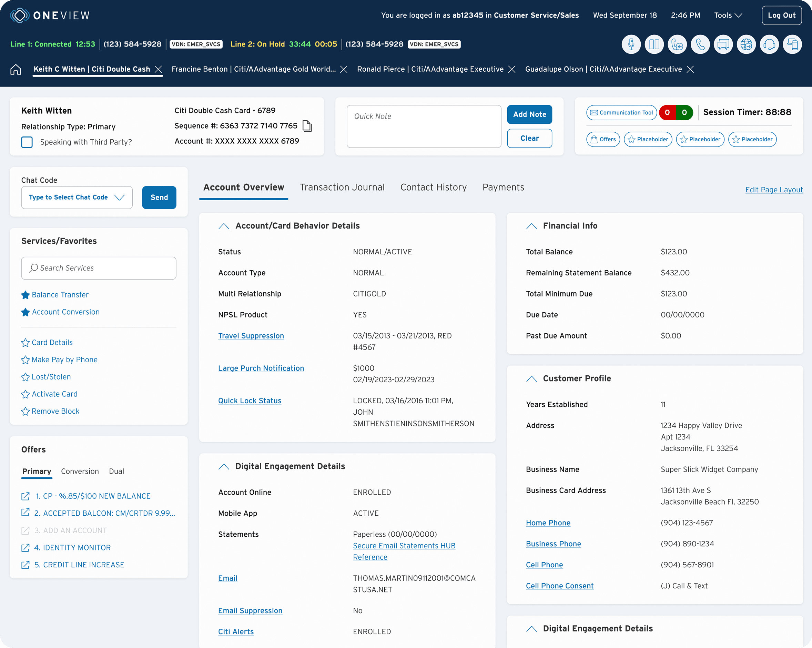Click the OneView logo
Image resolution: width=812 pixels, height=648 pixels.
[x=50, y=16]
